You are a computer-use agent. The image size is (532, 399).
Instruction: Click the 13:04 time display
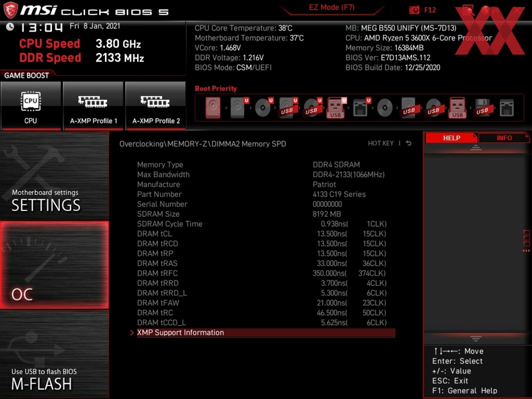tap(41, 27)
